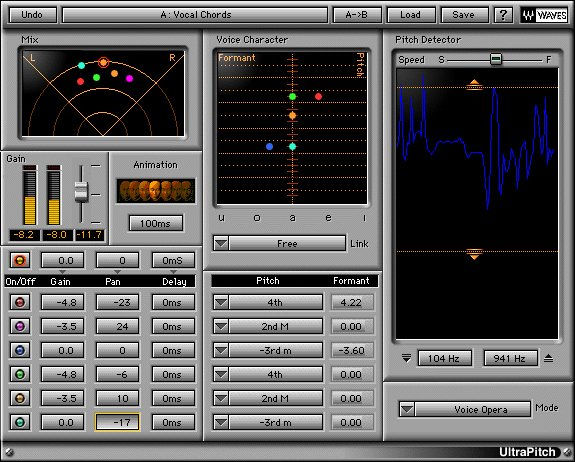Select red dot in Voice Character graph
Screen dimensions: 575x462
318,96
